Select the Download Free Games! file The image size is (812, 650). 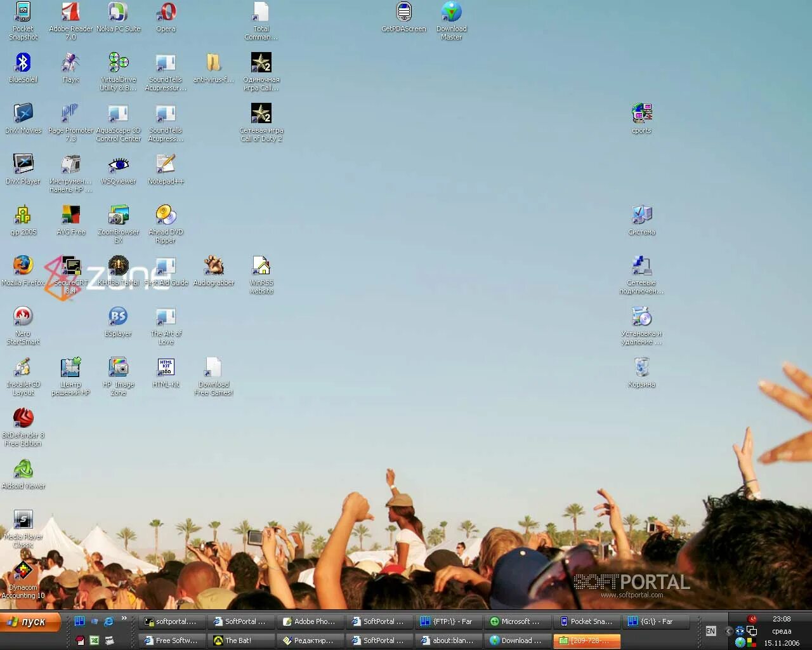tap(213, 376)
